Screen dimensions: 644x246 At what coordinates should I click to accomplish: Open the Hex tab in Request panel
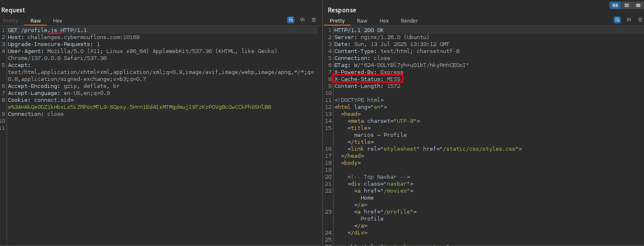58,21
